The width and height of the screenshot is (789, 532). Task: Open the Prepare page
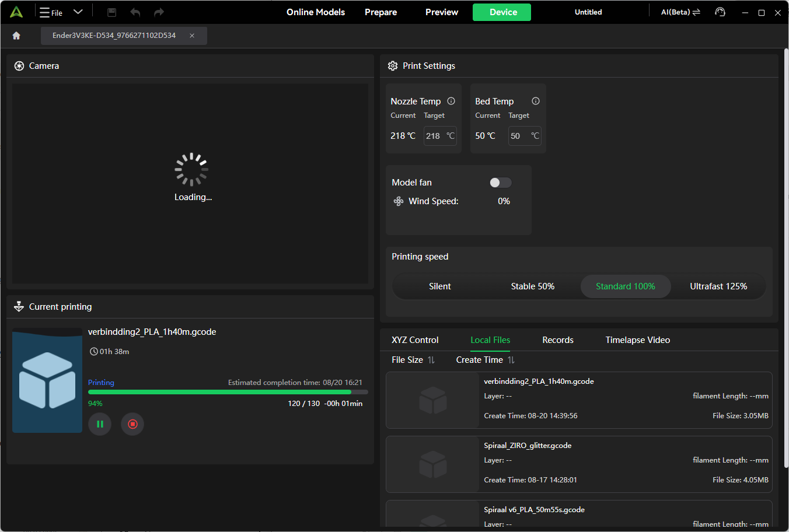point(381,12)
